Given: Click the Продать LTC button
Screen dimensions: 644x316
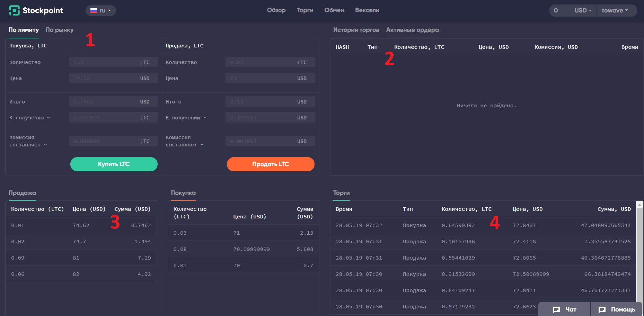Looking at the screenshot, I should tap(271, 164).
